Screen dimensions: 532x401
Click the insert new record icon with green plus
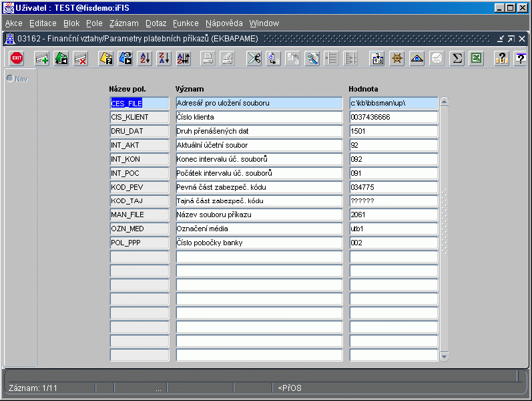tap(42, 58)
